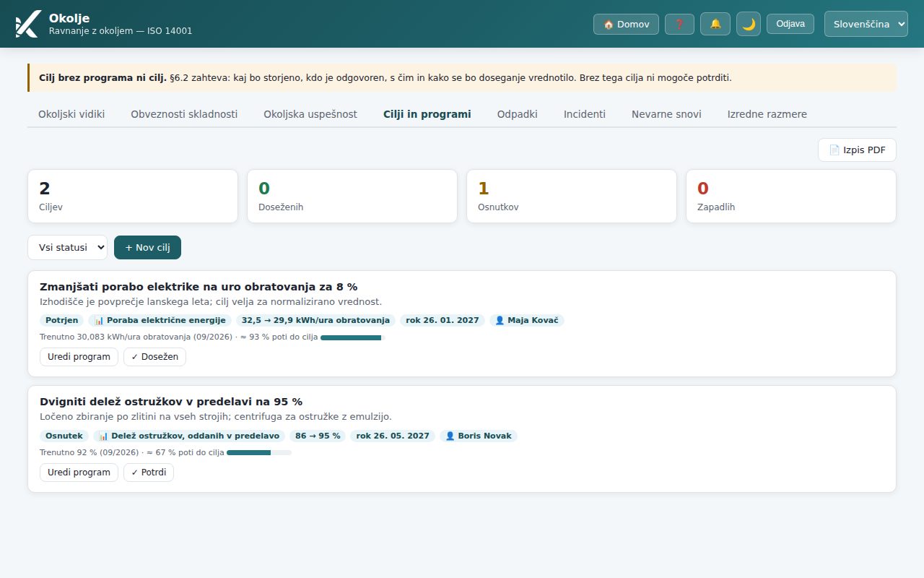Click Poraba električne energije indicator chip
The width and height of the screenshot is (924, 578).
[160, 320]
